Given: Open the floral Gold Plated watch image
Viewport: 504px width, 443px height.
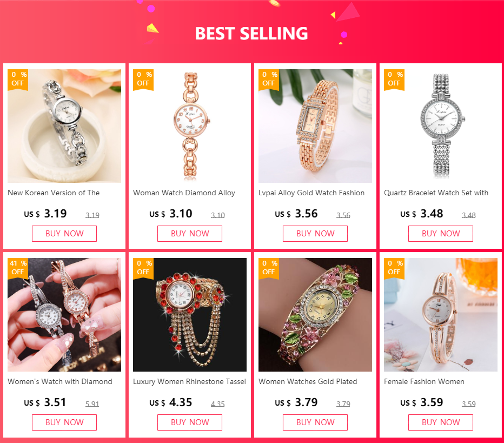Looking at the screenshot, I should point(315,315).
